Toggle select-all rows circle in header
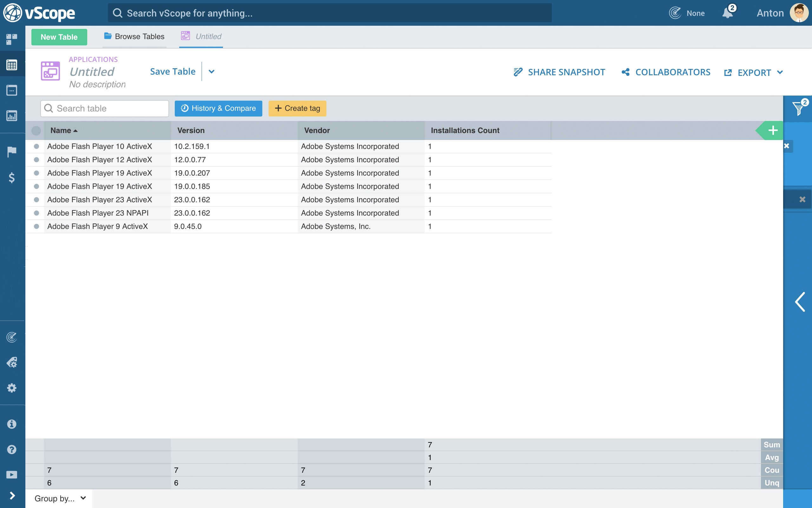Image resolution: width=812 pixels, height=508 pixels. tap(36, 130)
